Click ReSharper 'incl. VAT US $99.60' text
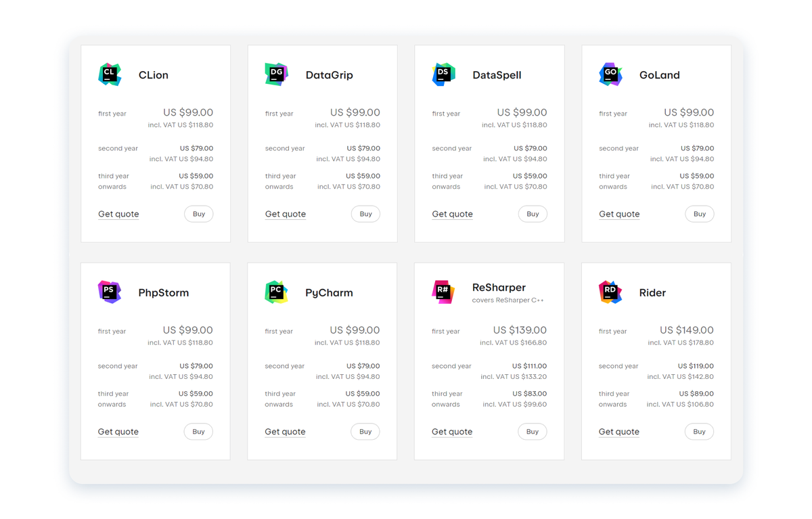This screenshot has height=519, width=812. pos(515,405)
